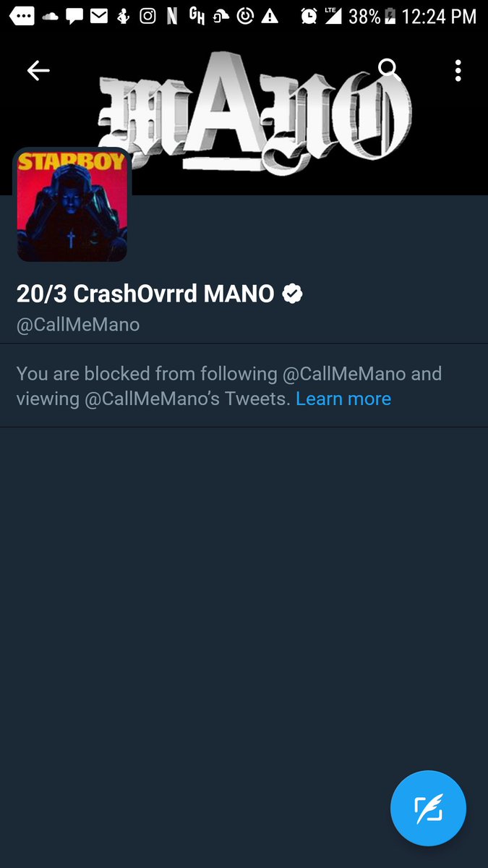Open the three-dot overflow menu
488x868 pixels.
458,70
